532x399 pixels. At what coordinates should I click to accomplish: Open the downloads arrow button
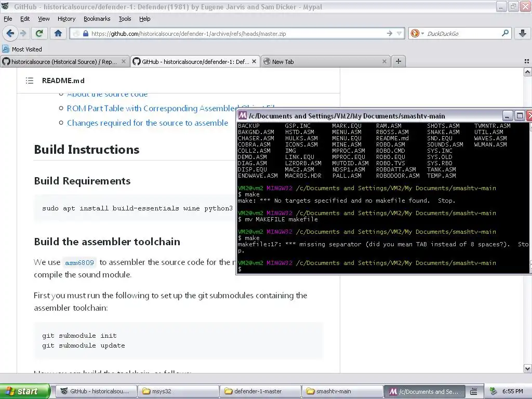[x=523, y=33]
